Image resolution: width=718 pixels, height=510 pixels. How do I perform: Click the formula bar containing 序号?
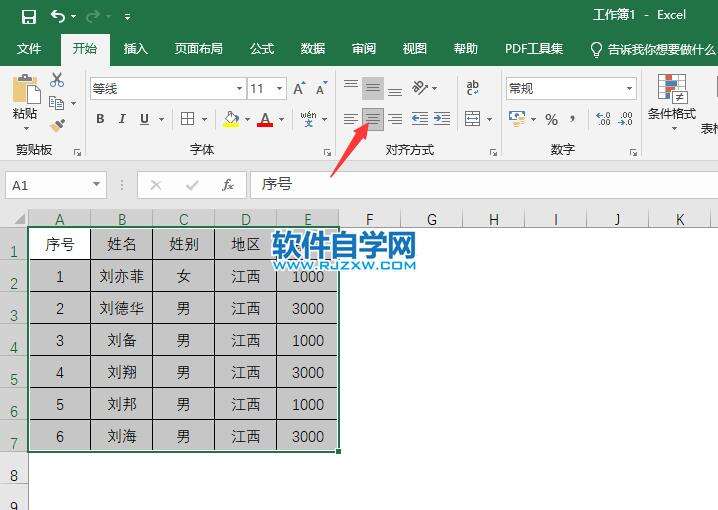click(484, 185)
